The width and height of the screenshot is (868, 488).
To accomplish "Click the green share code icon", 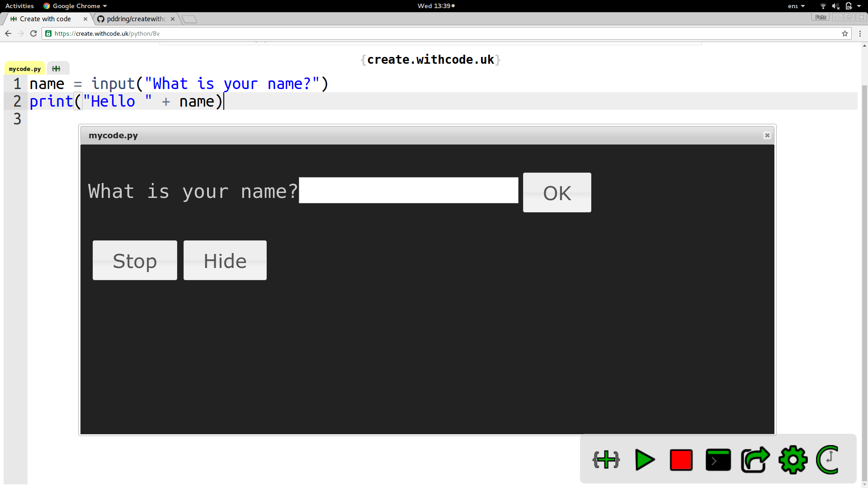I will pyautogui.click(x=755, y=460).
